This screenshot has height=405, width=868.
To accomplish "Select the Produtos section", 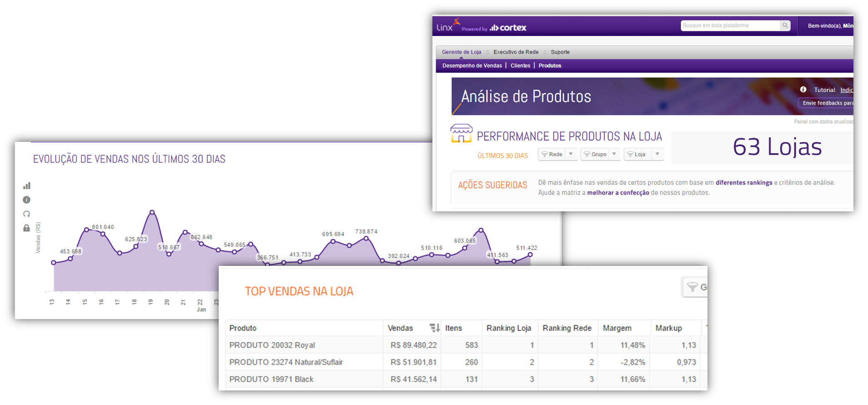I will point(550,65).
